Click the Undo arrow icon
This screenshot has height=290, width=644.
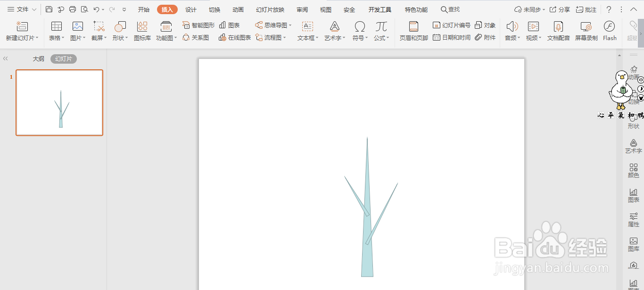pos(96,9)
